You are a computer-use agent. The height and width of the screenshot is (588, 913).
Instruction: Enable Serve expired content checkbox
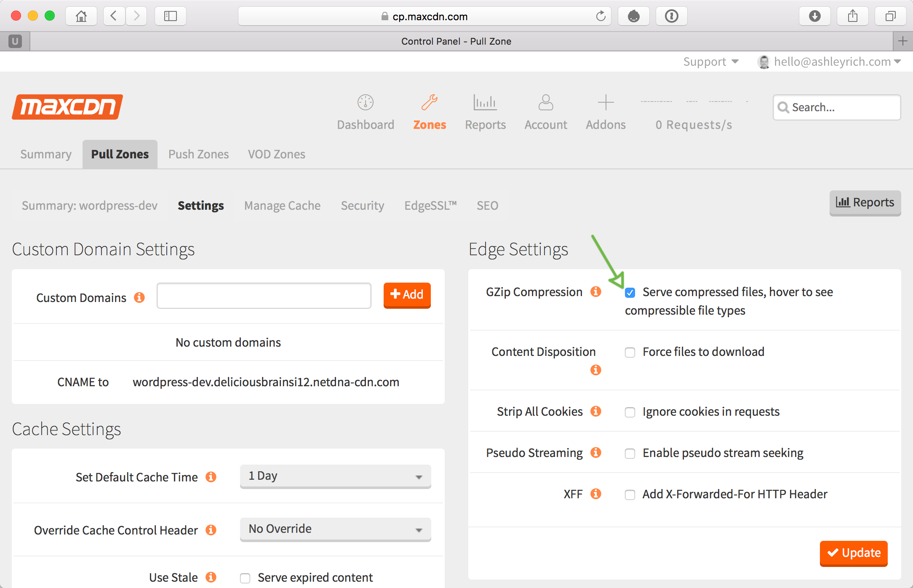point(245,578)
